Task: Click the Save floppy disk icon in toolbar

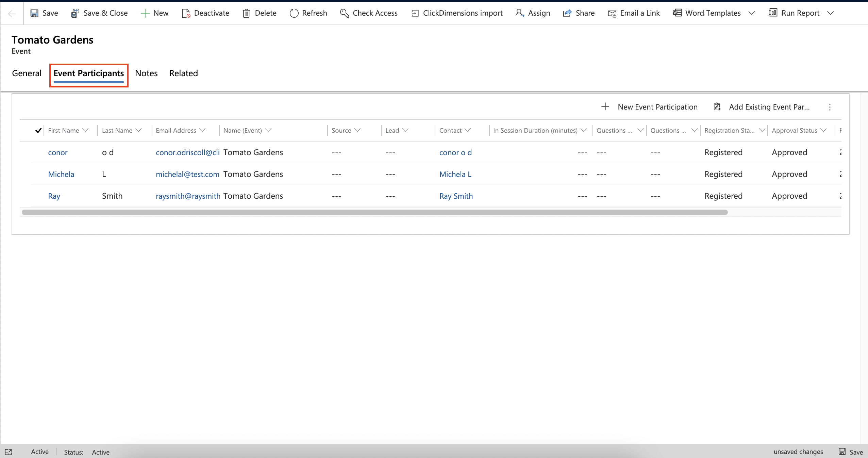Action: point(34,13)
